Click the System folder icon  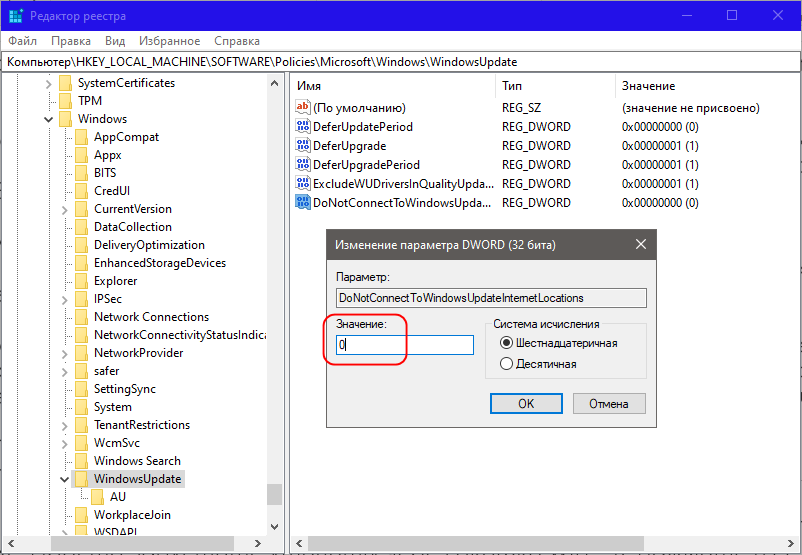pyautogui.click(x=81, y=407)
